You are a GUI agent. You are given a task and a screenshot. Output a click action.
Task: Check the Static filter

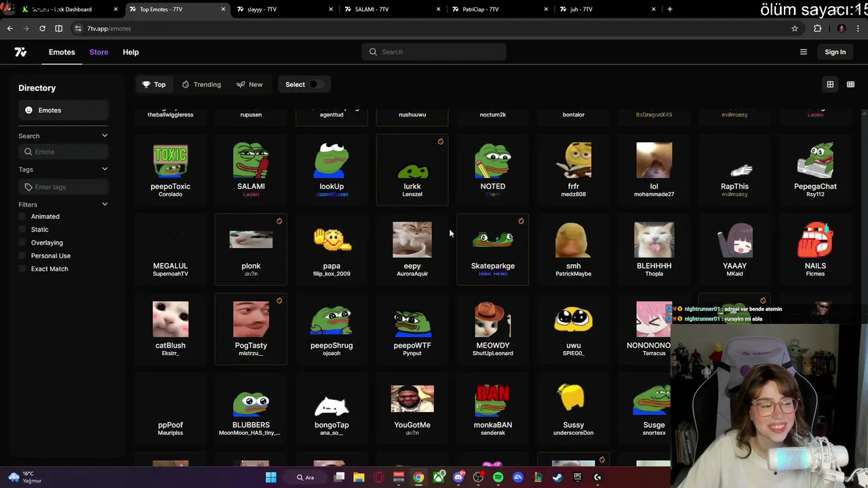coord(22,230)
